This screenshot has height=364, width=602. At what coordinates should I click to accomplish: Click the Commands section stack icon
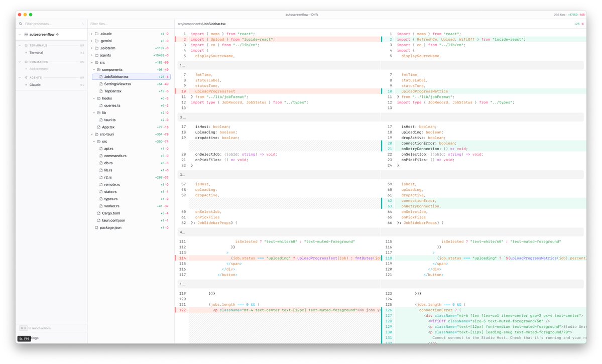pyautogui.click(x=26, y=62)
